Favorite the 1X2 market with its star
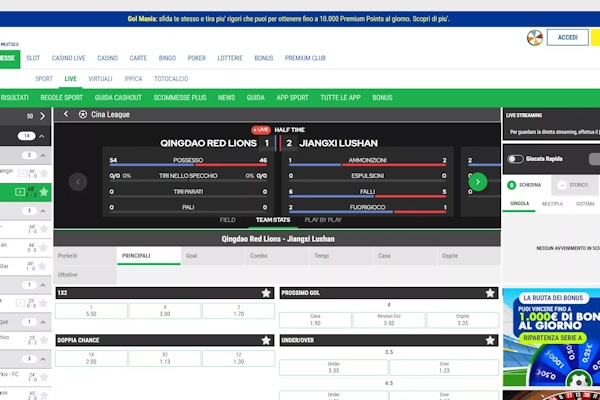 click(x=266, y=293)
